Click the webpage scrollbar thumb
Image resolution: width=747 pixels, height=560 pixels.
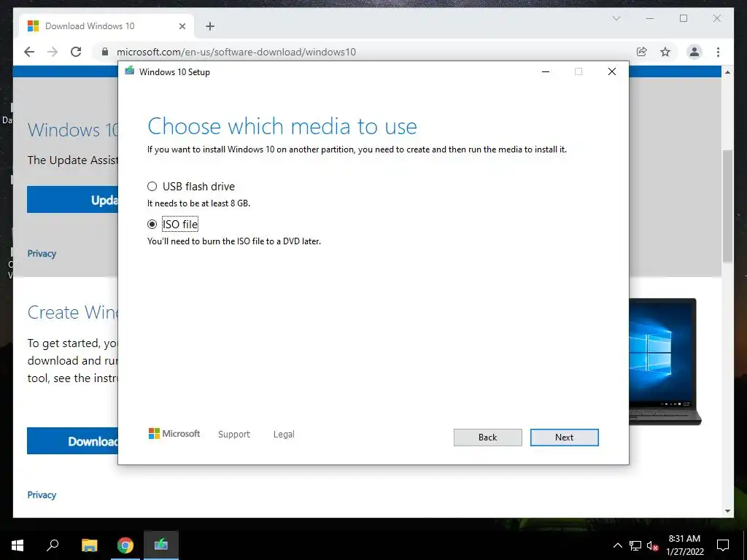[727, 206]
